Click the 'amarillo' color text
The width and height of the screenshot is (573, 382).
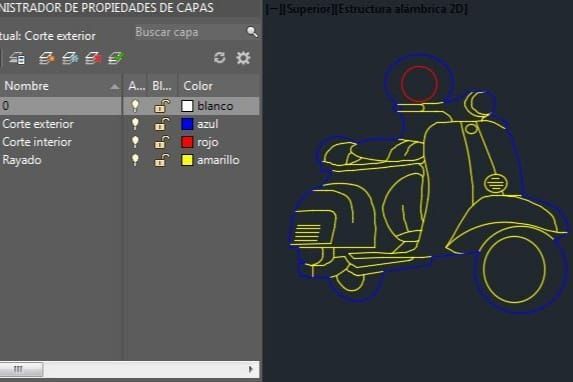pyautogui.click(x=218, y=160)
